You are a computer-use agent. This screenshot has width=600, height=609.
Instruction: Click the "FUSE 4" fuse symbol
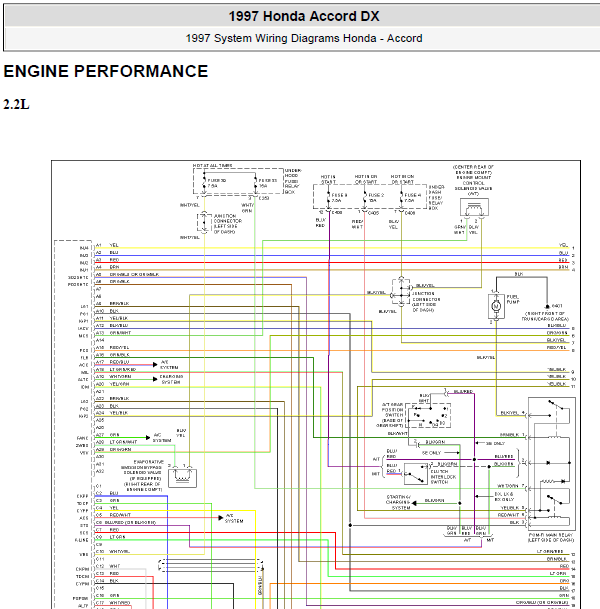point(402,197)
